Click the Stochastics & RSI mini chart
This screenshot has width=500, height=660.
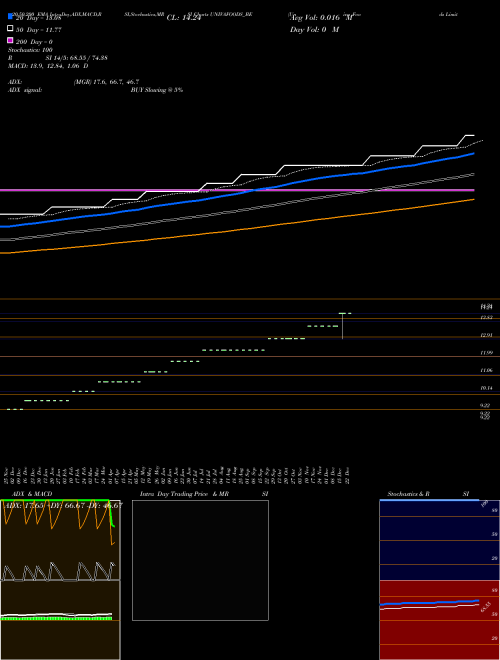pyautogui.click(x=439, y=580)
